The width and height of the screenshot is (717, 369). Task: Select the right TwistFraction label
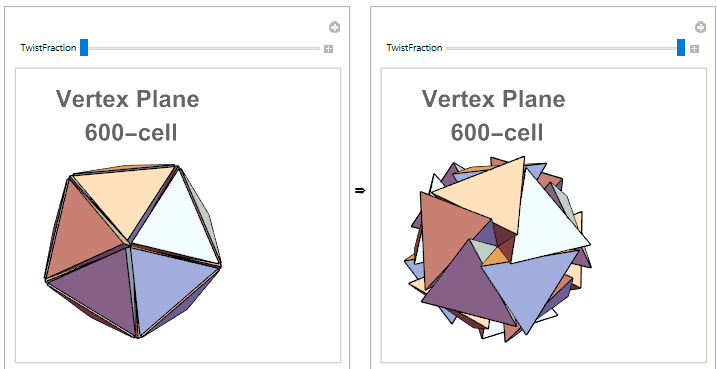[414, 48]
